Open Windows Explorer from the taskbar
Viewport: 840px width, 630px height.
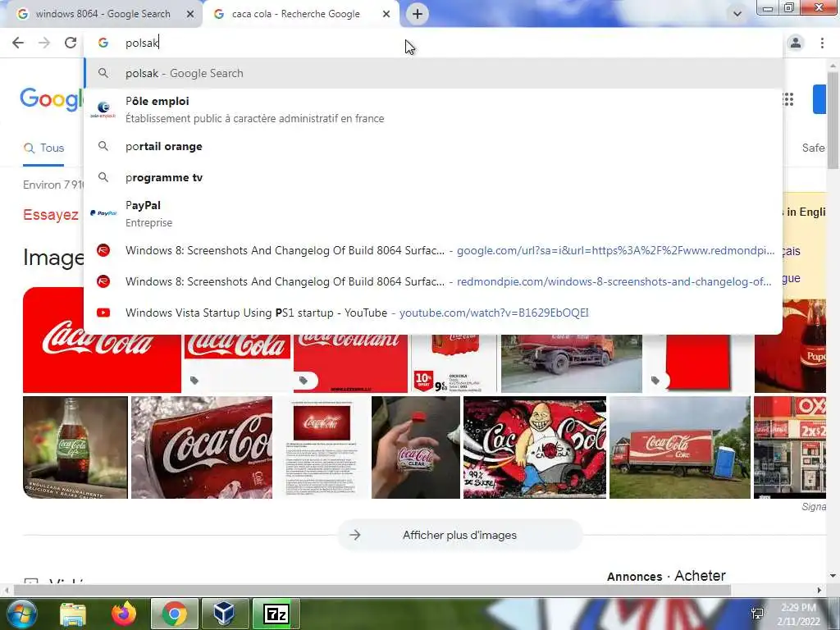73,614
